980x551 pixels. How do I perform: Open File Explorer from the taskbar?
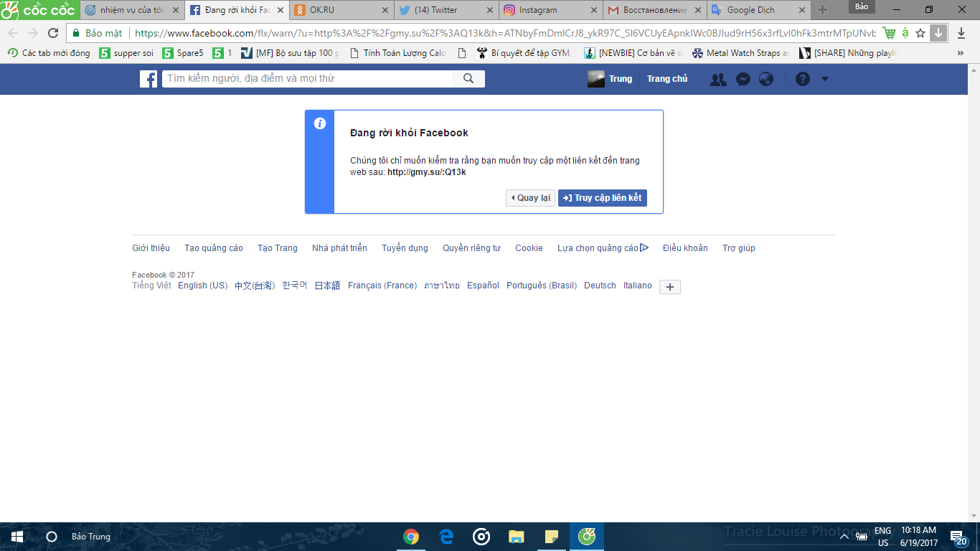[516, 537]
